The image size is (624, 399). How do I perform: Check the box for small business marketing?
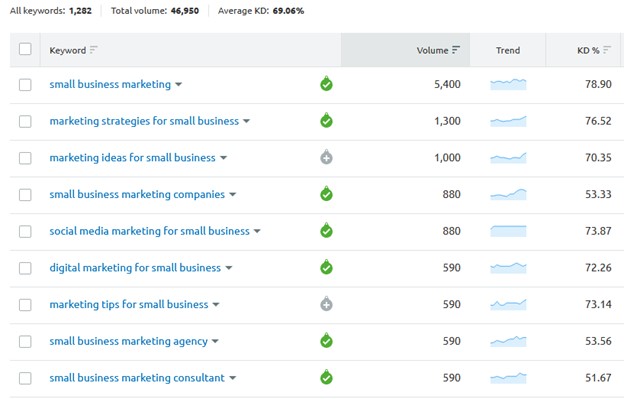tap(25, 84)
